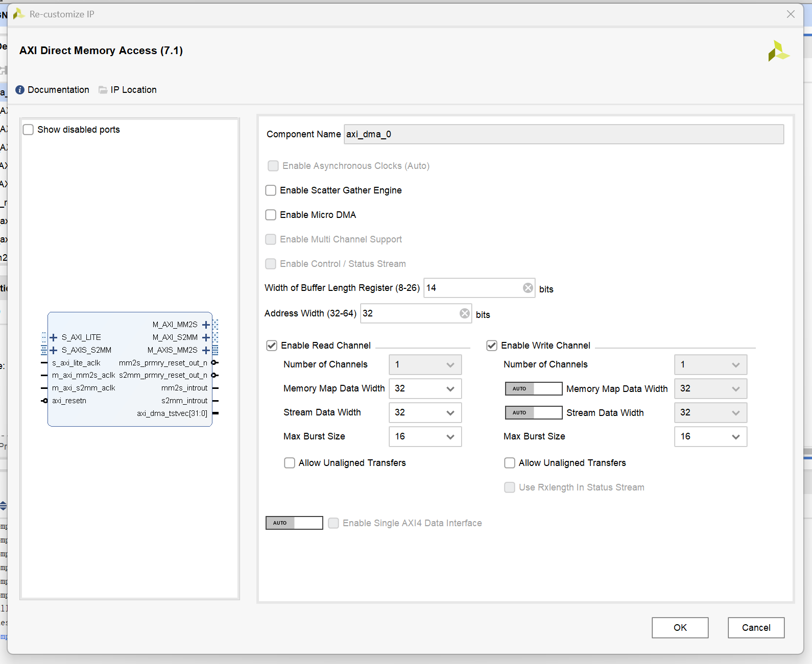The image size is (812, 664).
Task: Open IP Location link
Action: pos(134,90)
